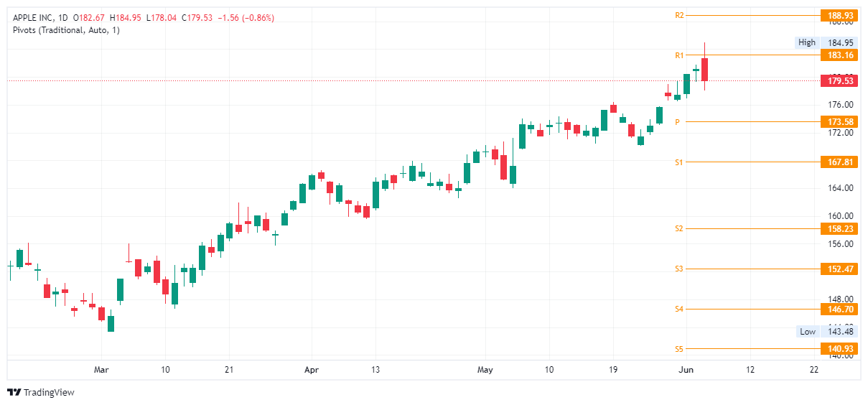Click the High 184.95 marker label
This screenshot has width=868, height=405.
(x=827, y=42)
